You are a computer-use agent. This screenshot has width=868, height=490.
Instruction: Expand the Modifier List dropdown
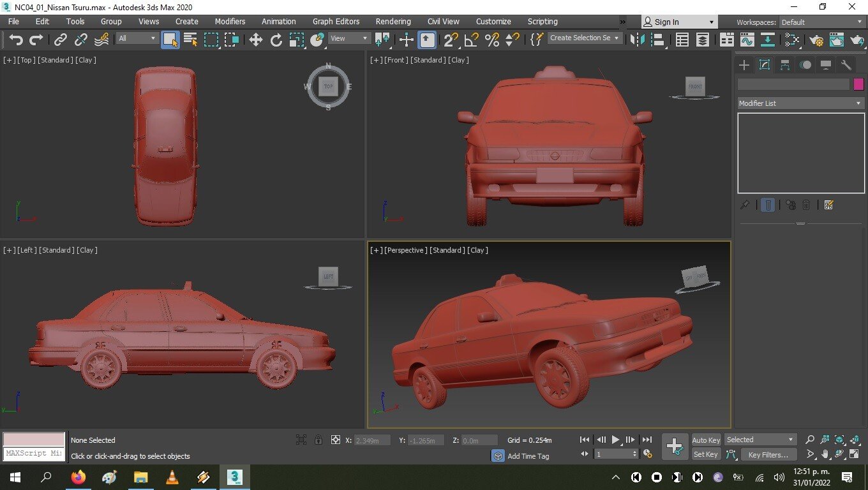click(800, 103)
